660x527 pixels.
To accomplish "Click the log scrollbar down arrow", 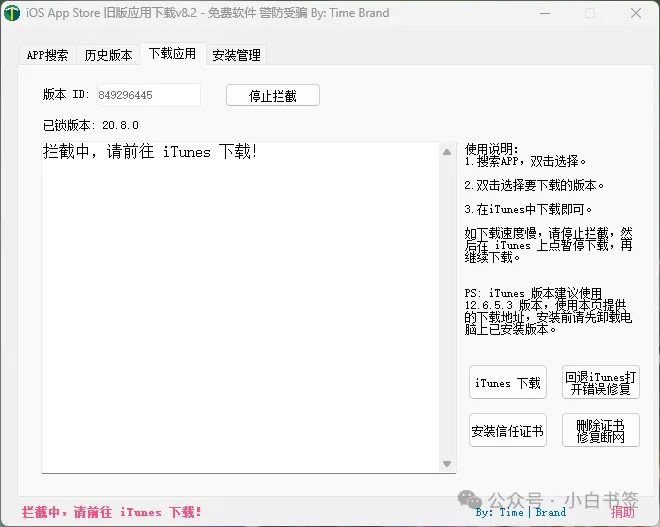I will coord(447,464).
